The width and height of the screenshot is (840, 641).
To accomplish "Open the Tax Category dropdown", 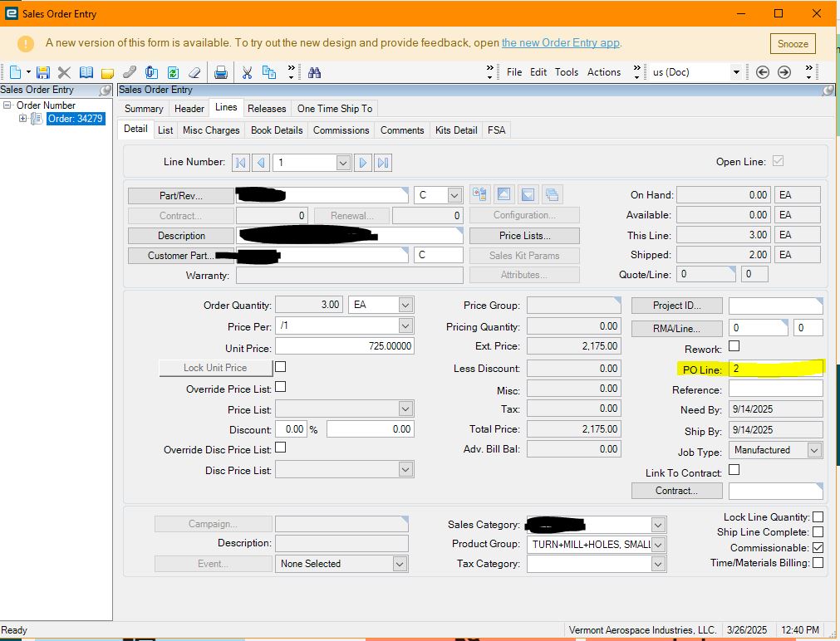I will click(658, 564).
